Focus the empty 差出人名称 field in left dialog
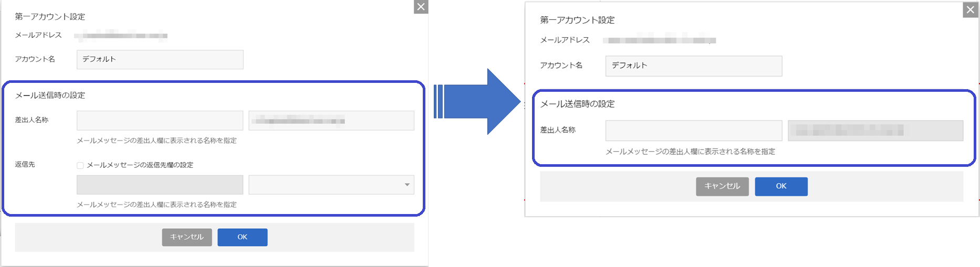Viewport: 980px width, 267px height. [160, 121]
